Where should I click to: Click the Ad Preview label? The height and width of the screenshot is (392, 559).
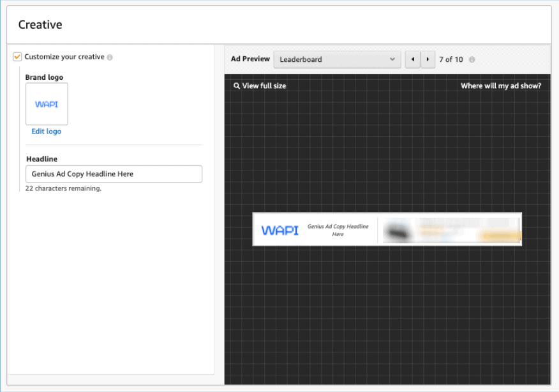(x=250, y=59)
